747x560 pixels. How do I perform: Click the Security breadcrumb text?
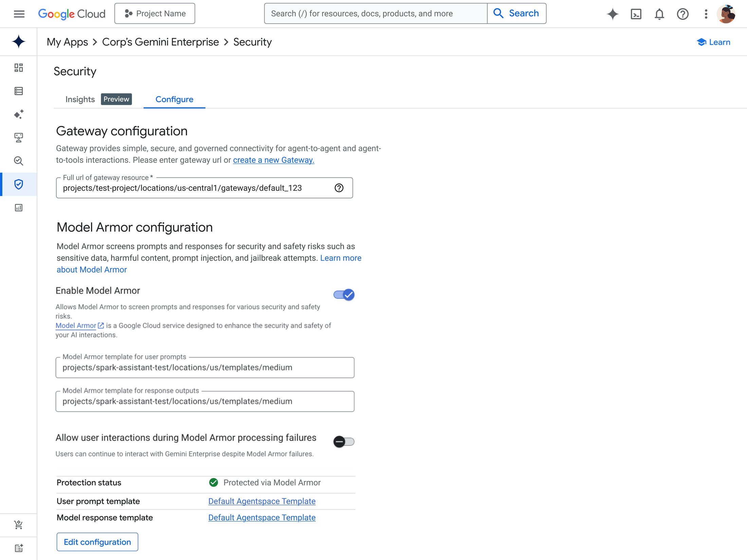point(252,42)
